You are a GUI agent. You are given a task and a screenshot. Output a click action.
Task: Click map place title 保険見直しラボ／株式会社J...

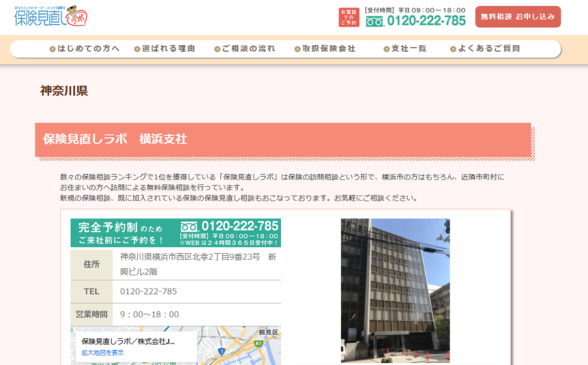[128, 341]
